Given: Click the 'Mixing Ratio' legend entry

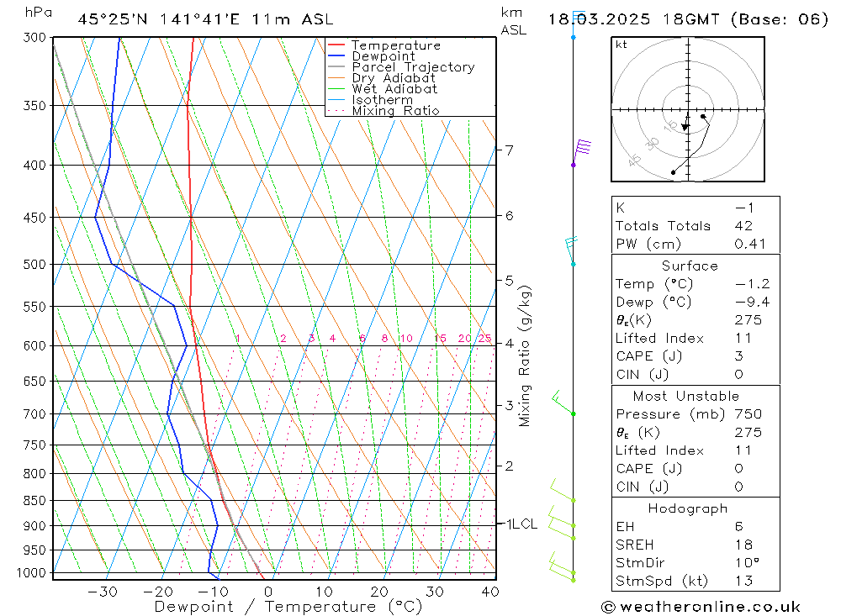Looking at the screenshot, I should (x=395, y=111).
